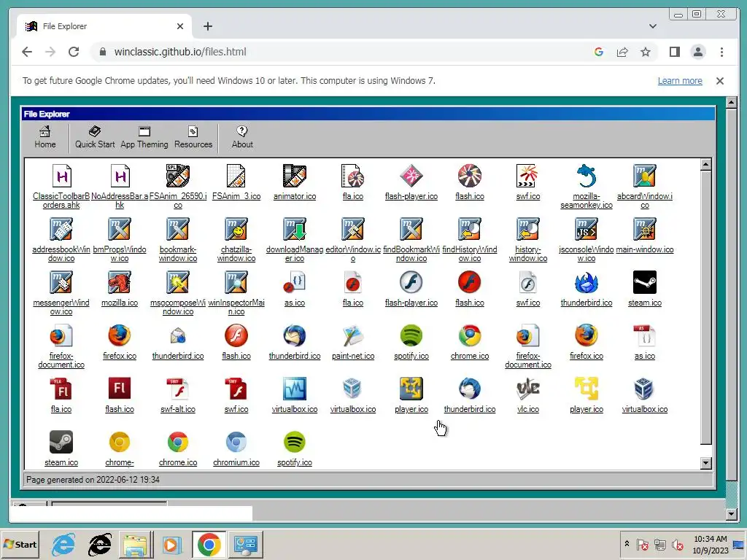Click the Google icon in the address bar

pyautogui.click(x=599, y=52)
